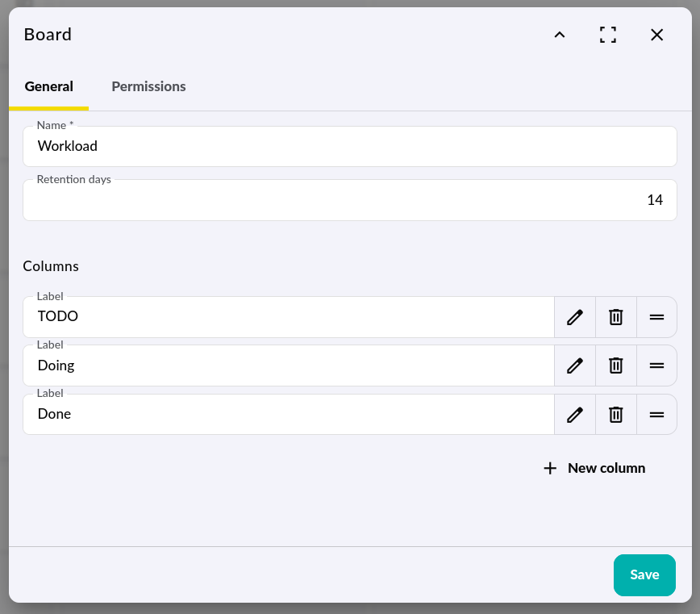Grab the Doing column reorder handle
The width and height of the screenshot is (700, 614).
point(656,365)
